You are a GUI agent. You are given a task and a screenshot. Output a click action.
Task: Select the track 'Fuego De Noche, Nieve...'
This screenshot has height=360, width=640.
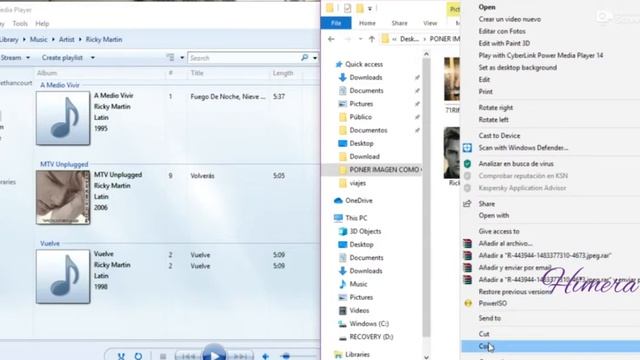click(x=228, y=97)
